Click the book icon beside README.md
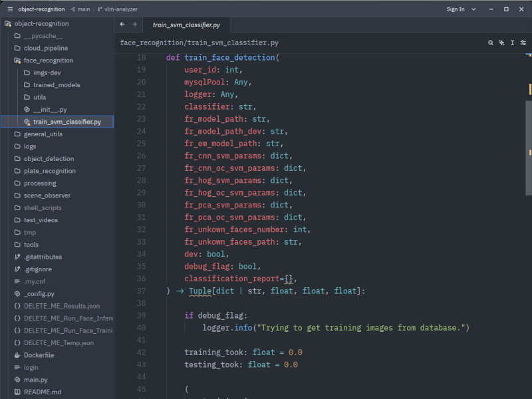532x399 pixels. [x=17, y=392]
